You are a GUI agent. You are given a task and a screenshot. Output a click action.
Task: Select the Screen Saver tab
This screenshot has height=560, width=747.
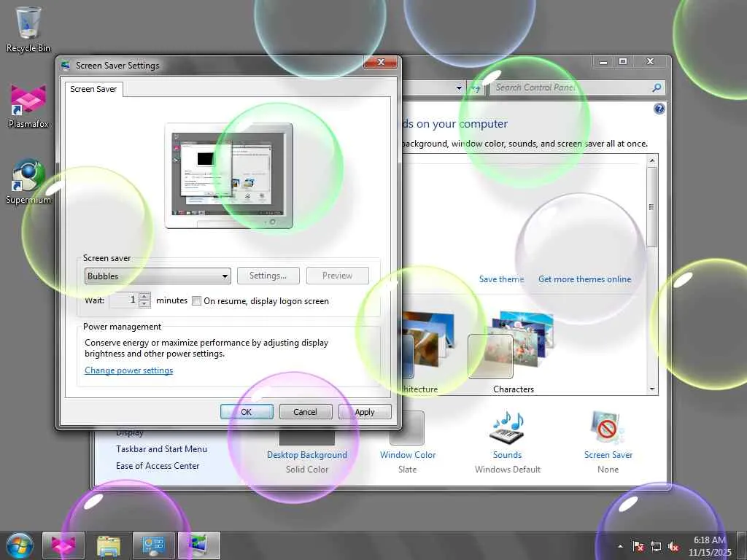(x=93, y=89)
